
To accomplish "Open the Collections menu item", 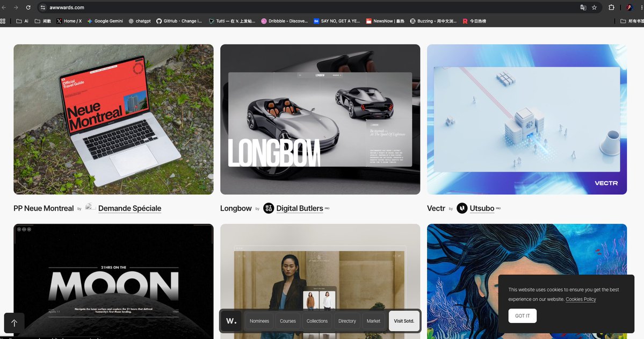I will tap(317, 321).
